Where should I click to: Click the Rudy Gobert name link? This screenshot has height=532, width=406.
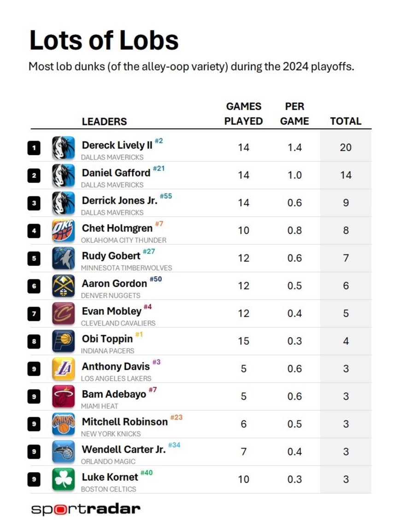click(111, 256)
